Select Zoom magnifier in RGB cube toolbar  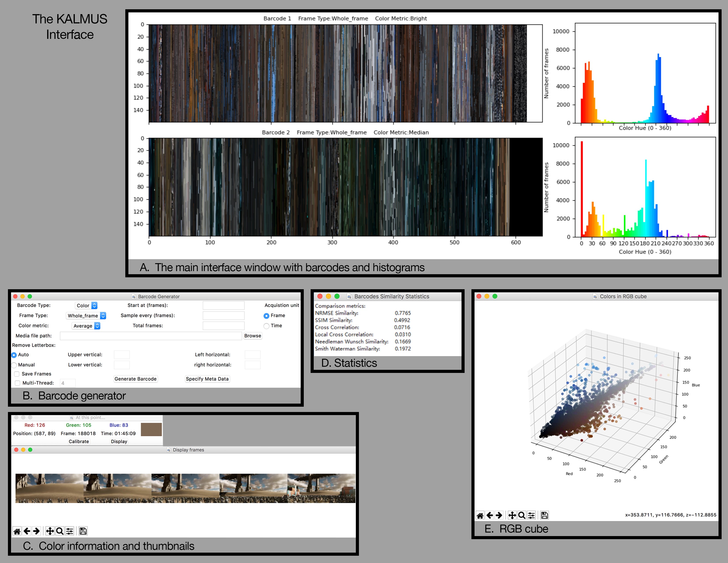(x=522, y=515)
